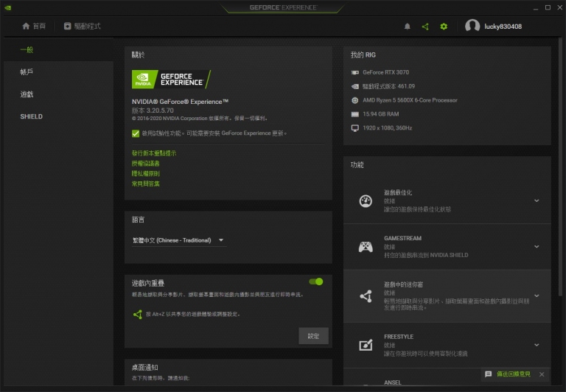The image size is (566, 392).
Task: Open the green settings gear icon
Action: pos(444,27)
